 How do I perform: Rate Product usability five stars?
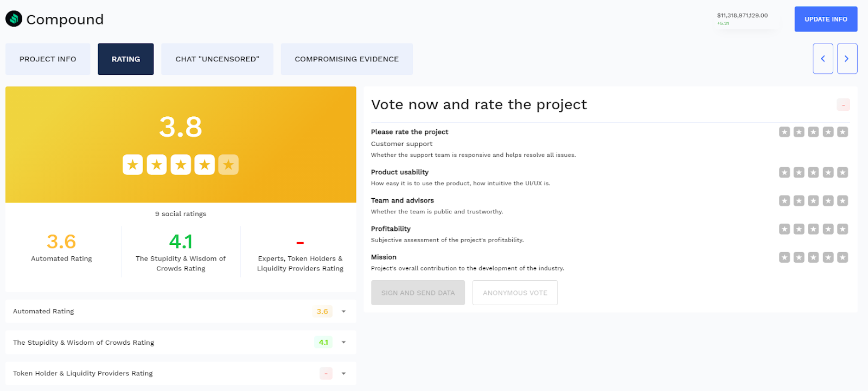tap(843, 173)
